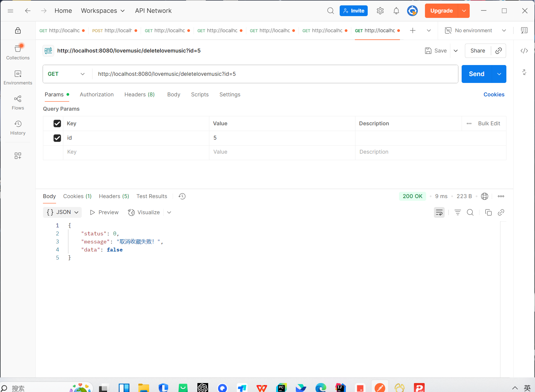Open the Visualize options chevron
This screenshot has width=535, height=392.
(x=169, y=212)
